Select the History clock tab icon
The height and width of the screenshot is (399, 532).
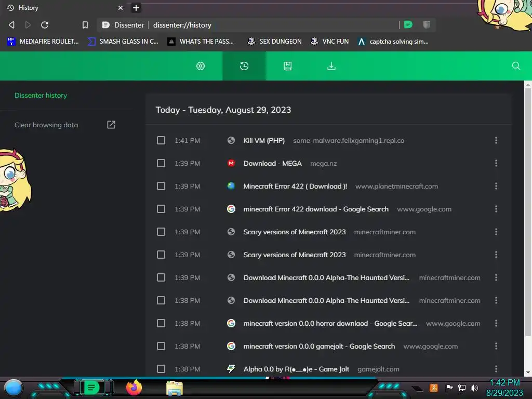pyautogui.click(x=244, y=66)
